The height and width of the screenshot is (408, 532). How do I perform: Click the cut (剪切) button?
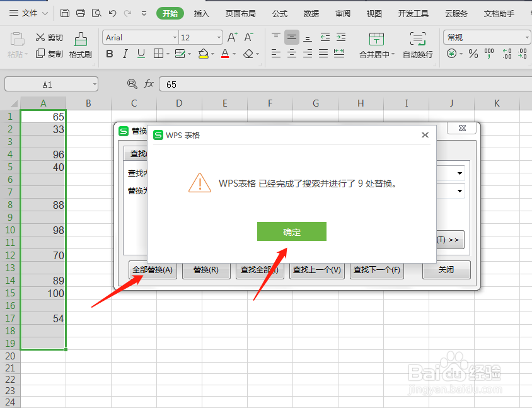click(x=49, y=37)
